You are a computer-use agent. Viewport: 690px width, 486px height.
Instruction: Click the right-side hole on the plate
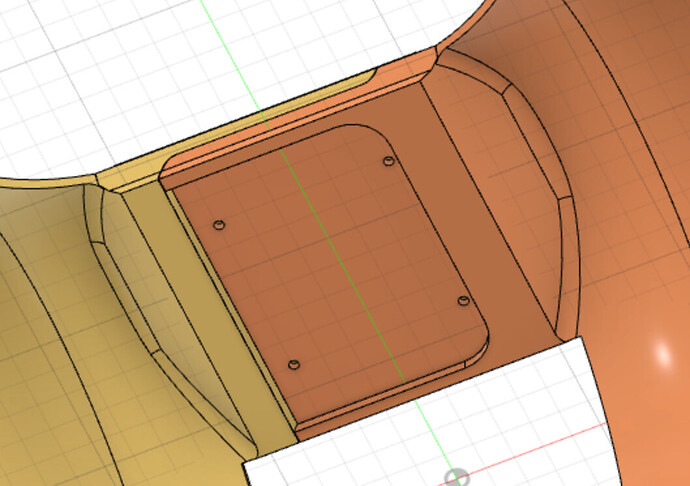(x=463, y=300)
